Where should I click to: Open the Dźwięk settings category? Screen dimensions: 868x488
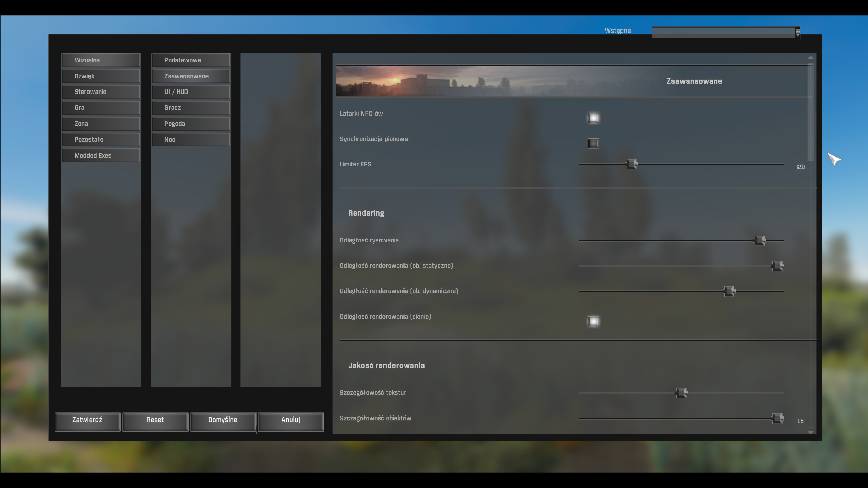click(x=101, y=76)
